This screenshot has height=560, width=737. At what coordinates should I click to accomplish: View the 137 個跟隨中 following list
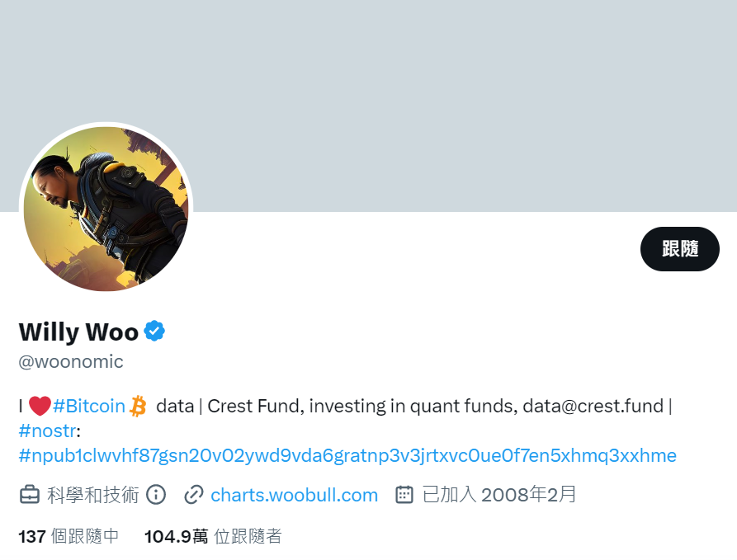[x=69, y=536]
